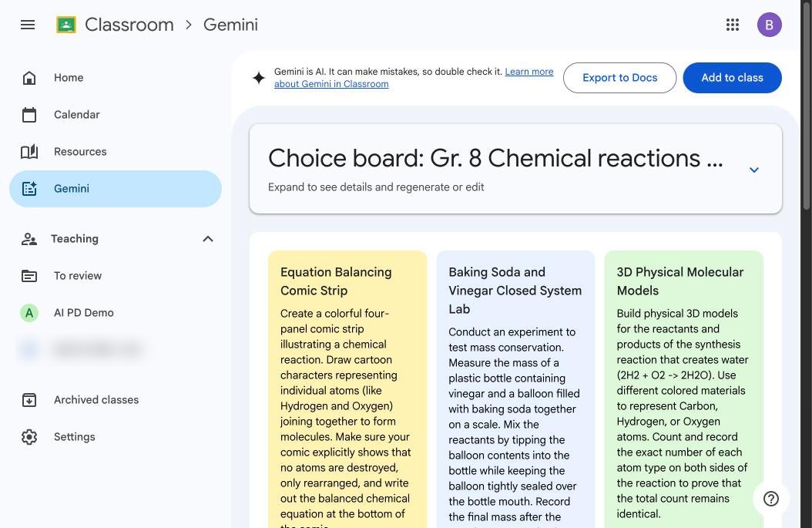812x528 pixels.
Task: Open To review list
Action: (115, 276)
